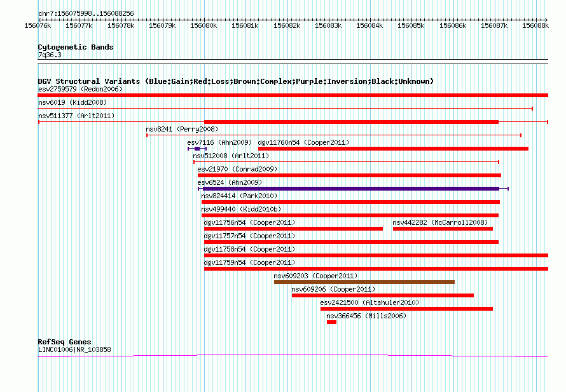This screenshot has height=392, width=566.
Task: Click the Cytogenetic Bands track heading
Action: tap(76, 47)
